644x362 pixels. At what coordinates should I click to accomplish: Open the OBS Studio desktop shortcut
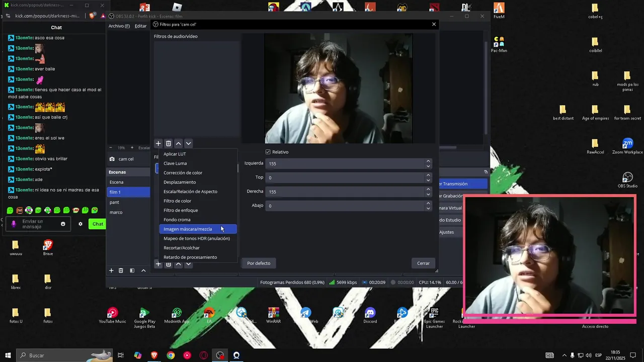click(x=627, y=180)
